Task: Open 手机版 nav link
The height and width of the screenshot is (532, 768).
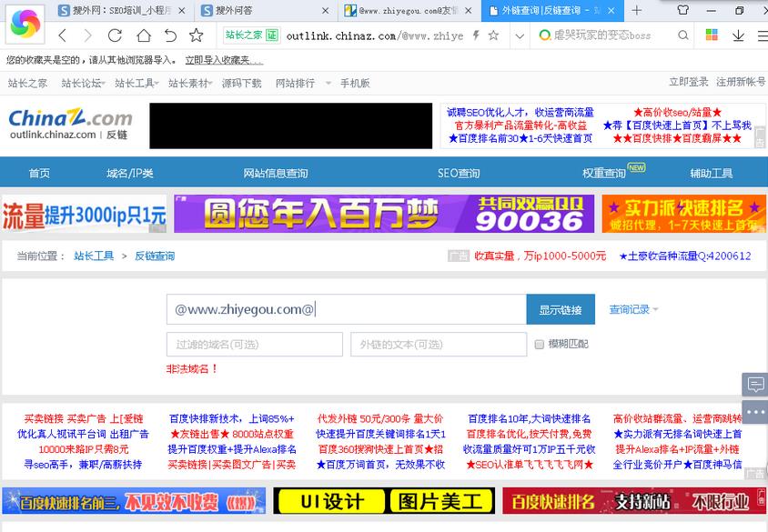Action: coord(355,83)
